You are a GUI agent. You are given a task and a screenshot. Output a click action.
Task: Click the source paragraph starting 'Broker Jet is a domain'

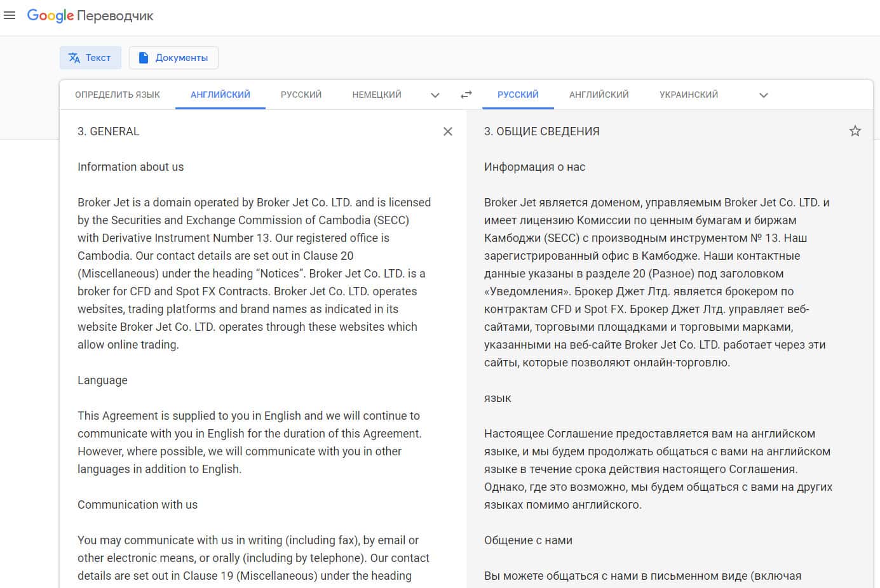(254, 274)
